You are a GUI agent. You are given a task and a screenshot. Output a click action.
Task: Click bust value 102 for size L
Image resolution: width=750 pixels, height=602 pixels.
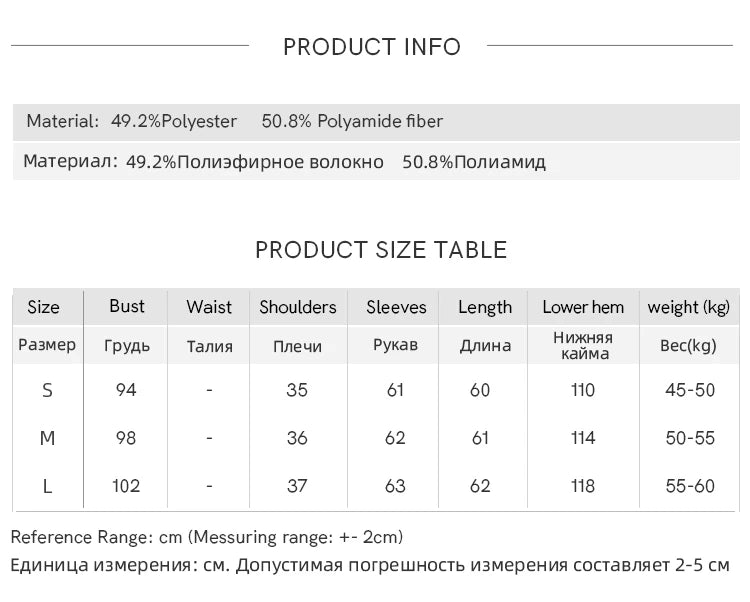pyautogui.click(x=126, y=486)
